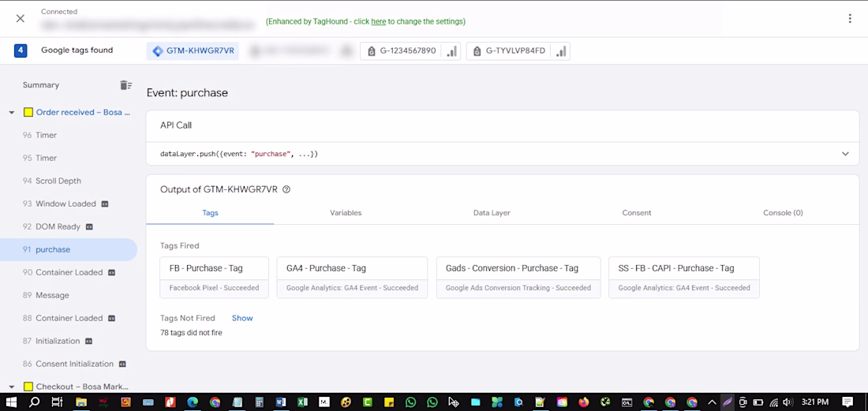Open Calculator from the taskbar
The width and height of the screenshot is (868, 411).
pyautogui.click(x=259, y=402)
